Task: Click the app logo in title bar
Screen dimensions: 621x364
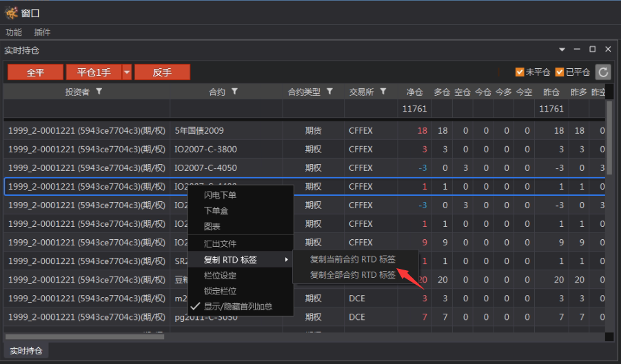Action: coord(11,12)
